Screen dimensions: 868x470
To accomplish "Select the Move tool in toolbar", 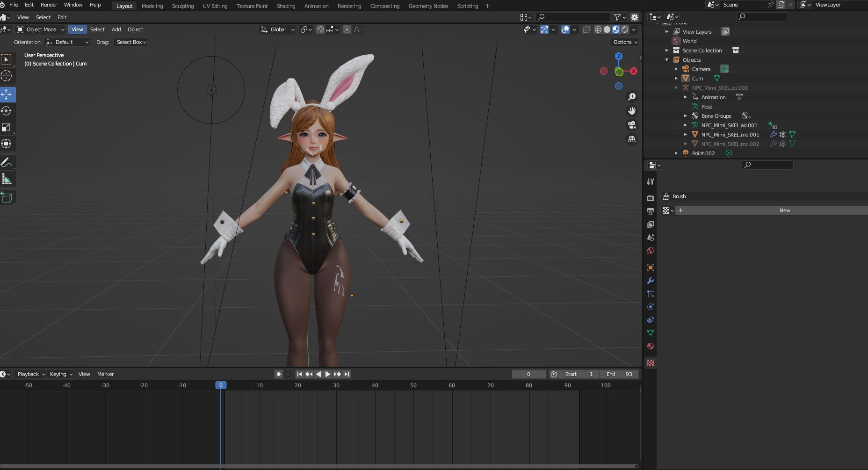I will pyautogui.click(x=7, y=94).
